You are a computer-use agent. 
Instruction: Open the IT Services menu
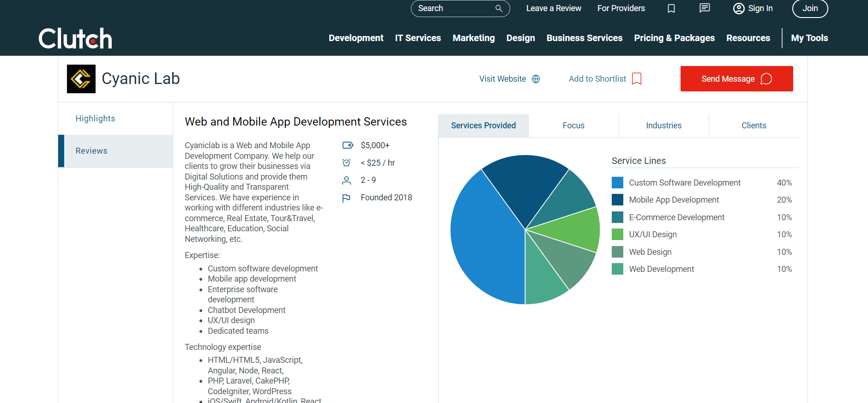[x=418, y=38]
